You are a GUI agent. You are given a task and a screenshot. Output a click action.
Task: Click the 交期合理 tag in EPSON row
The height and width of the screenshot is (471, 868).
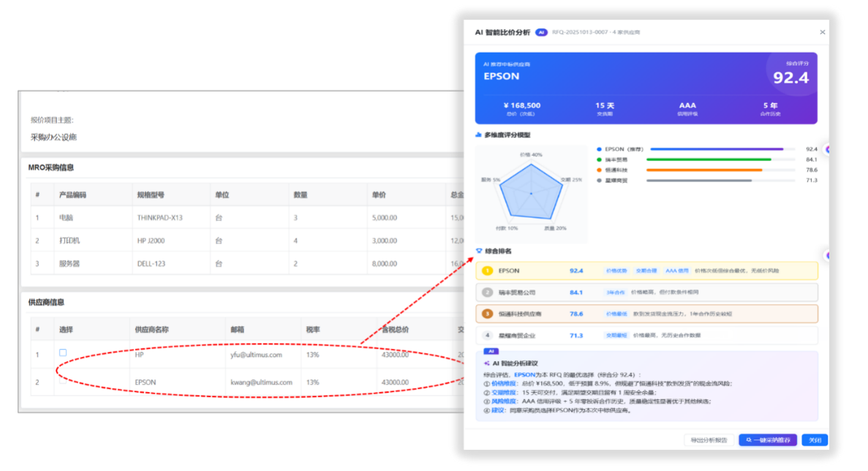646,271
